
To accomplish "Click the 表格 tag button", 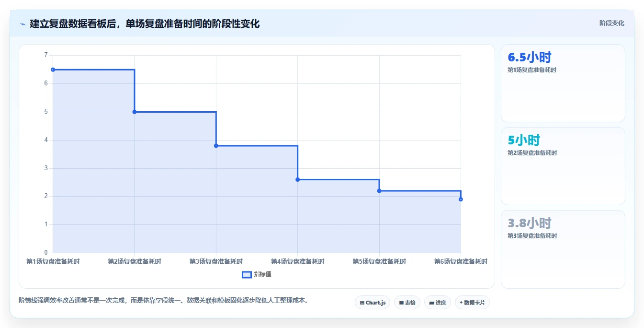I will (407, 303).
